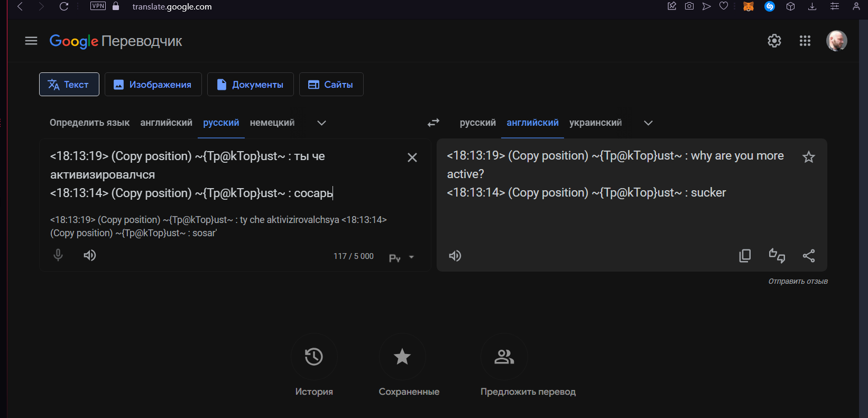Screen dimensions: 868x418
Task: Save translation with the star icon
Action: point(808,157)
